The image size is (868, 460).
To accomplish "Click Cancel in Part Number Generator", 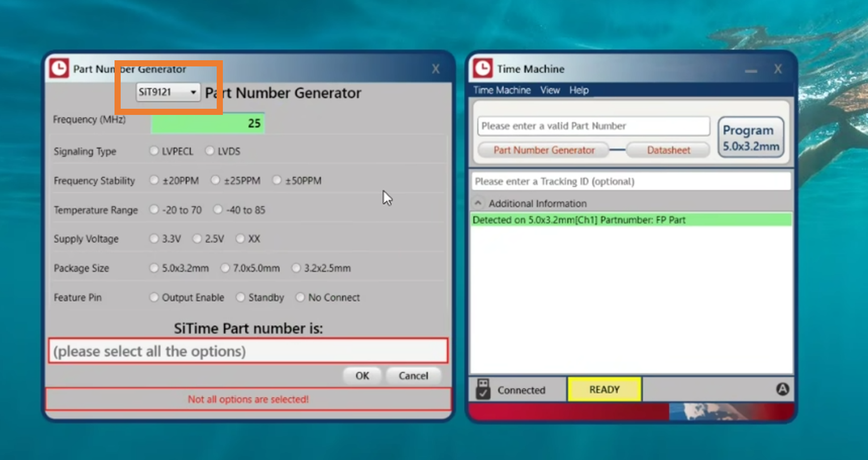I will (x=413, y=376).
